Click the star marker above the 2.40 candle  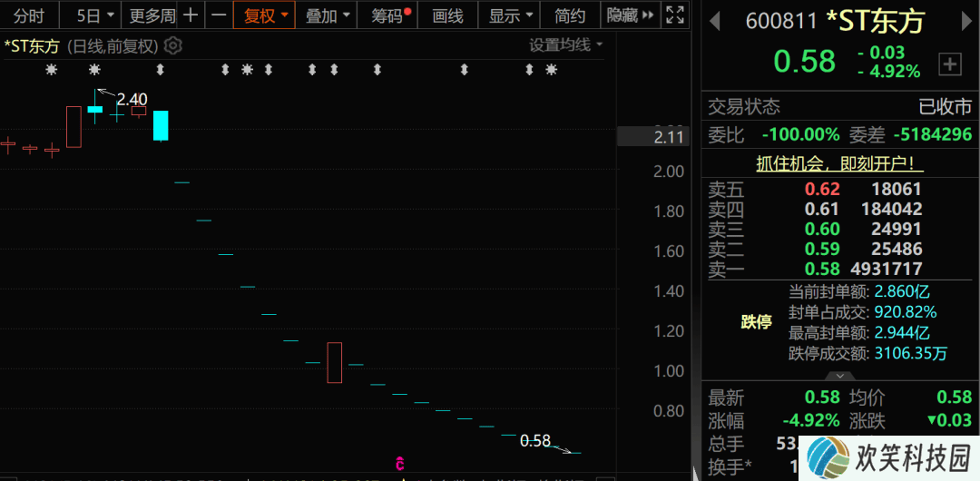click(x=94, y=70)
